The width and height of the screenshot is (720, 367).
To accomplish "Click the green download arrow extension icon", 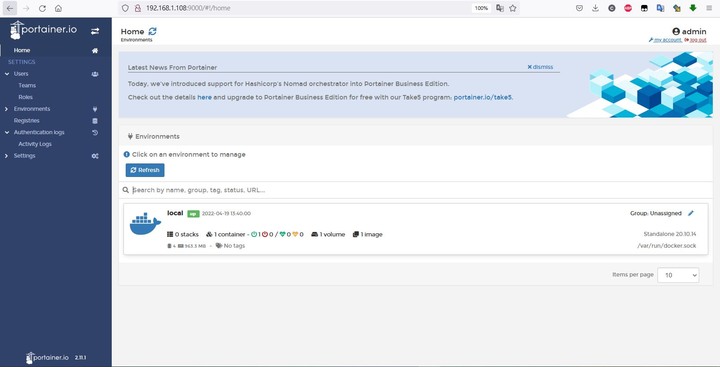I will pos(693,8).
